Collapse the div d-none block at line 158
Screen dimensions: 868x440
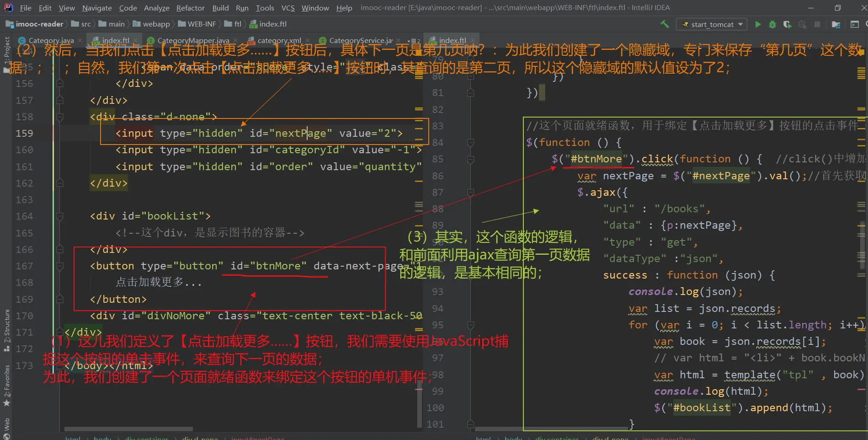pyautogui.click(x=59, y=117)
